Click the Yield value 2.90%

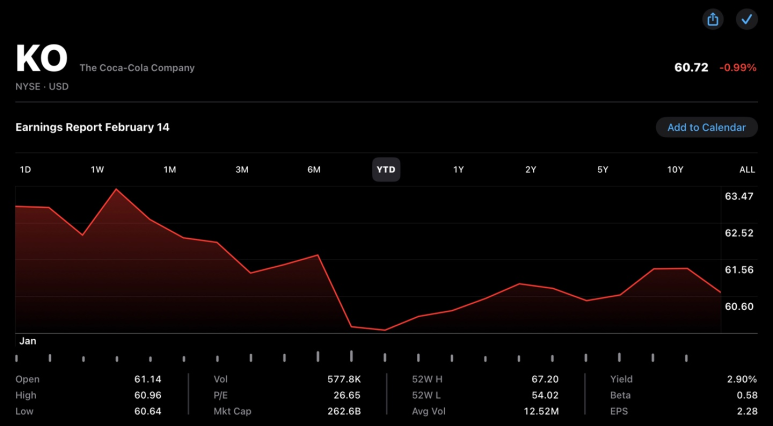[742, 379]
